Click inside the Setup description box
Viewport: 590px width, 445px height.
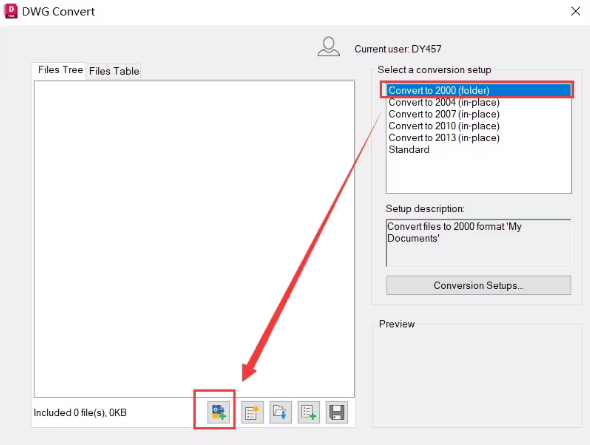click(x=478, y=243)
